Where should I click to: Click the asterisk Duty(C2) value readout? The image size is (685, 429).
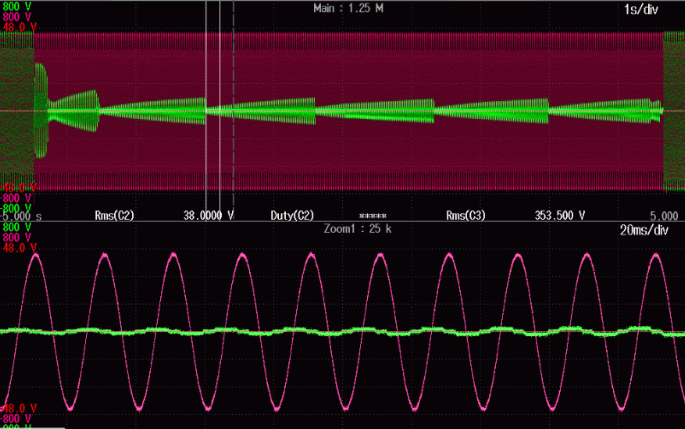pos(372,215)
